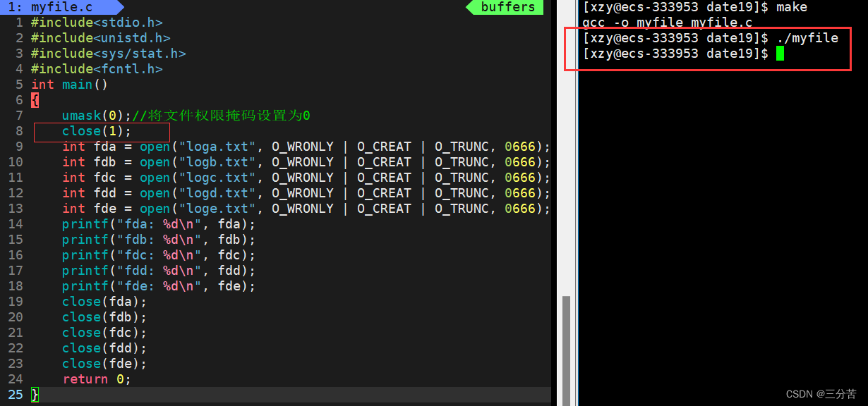
Task: Click the "loge.txt" string literal
Action: (217, 209)
